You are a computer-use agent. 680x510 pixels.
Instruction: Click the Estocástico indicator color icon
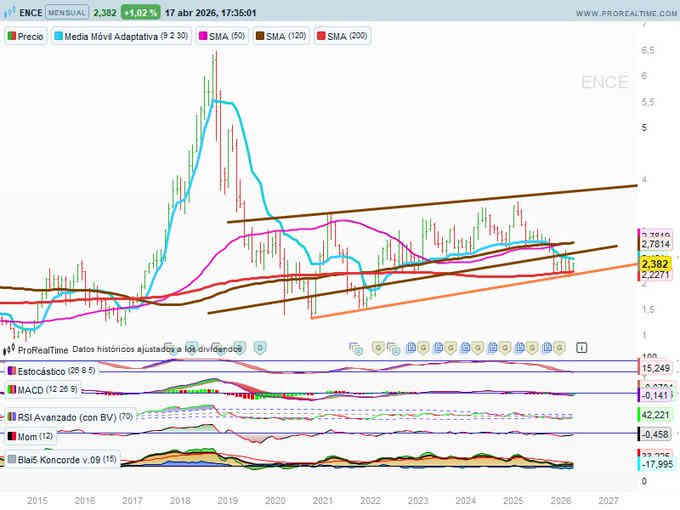(12, 370)
